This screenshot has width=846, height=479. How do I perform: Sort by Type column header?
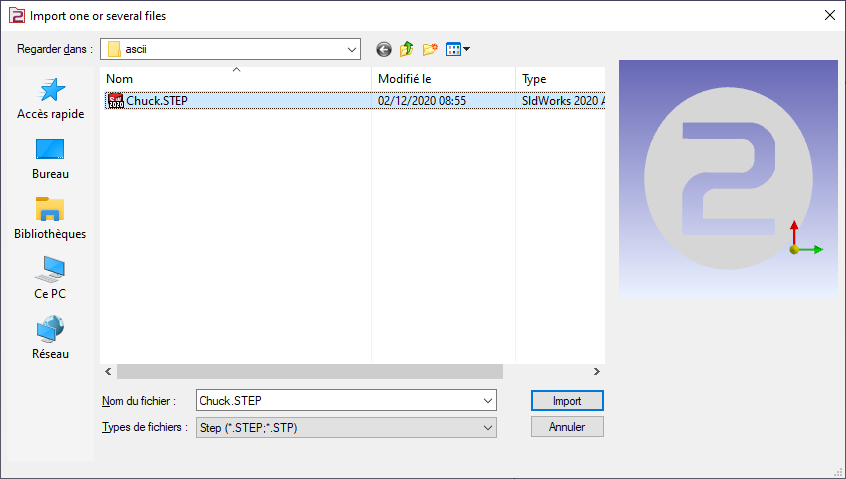click(x=558, y=79)
